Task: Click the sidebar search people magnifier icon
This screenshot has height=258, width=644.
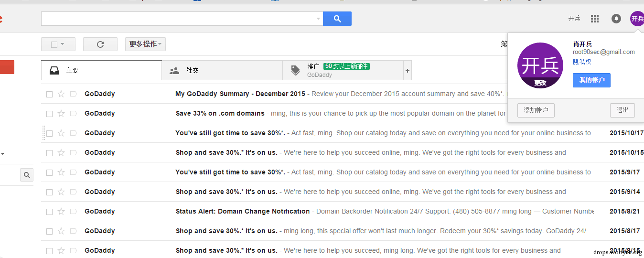Action: 27,175
